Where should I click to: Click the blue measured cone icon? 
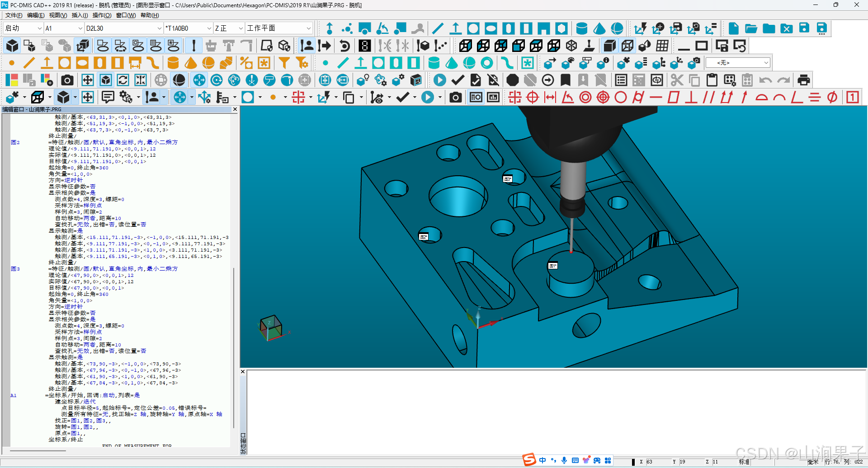point(599,28)
